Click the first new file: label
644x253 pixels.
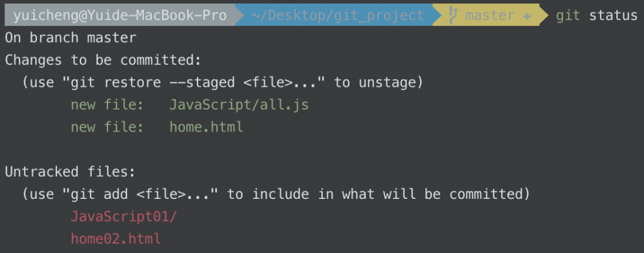click(x=108, y=104)
